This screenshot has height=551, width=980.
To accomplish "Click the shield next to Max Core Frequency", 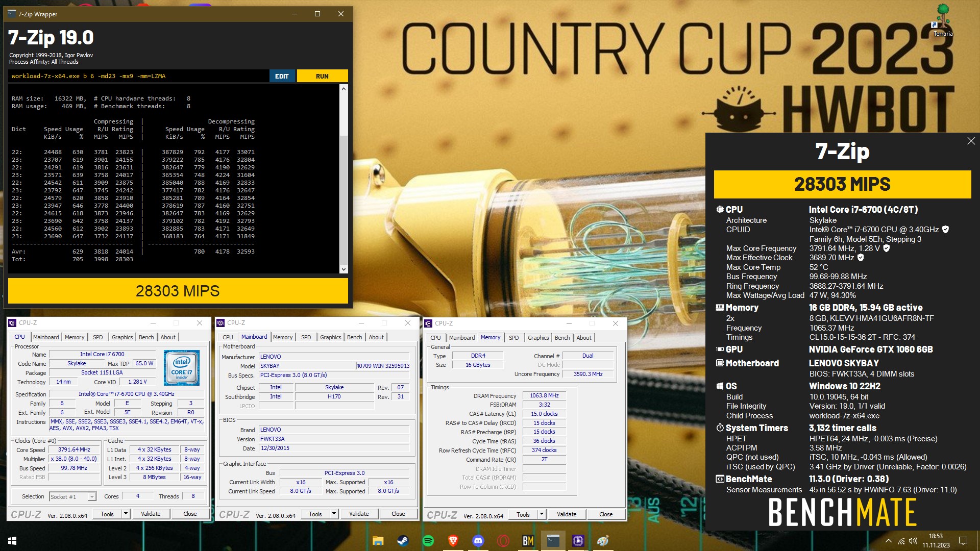I will pyautogui.click(x=887, y=248).
